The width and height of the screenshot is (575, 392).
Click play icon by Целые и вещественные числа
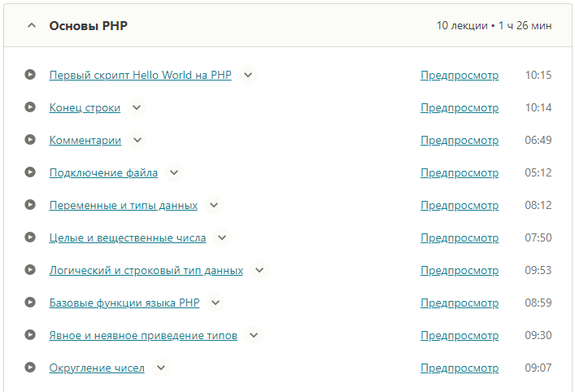click(30, 237)
